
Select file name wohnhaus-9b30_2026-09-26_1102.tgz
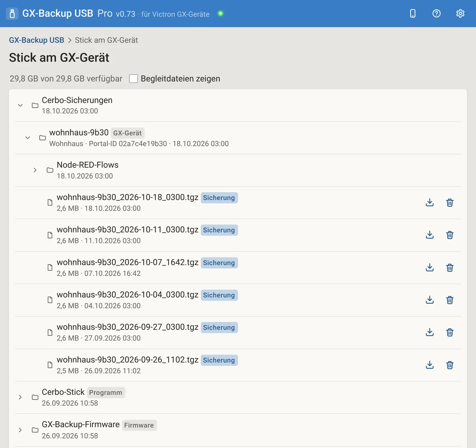pyautogui.click(x=128, y=360)
